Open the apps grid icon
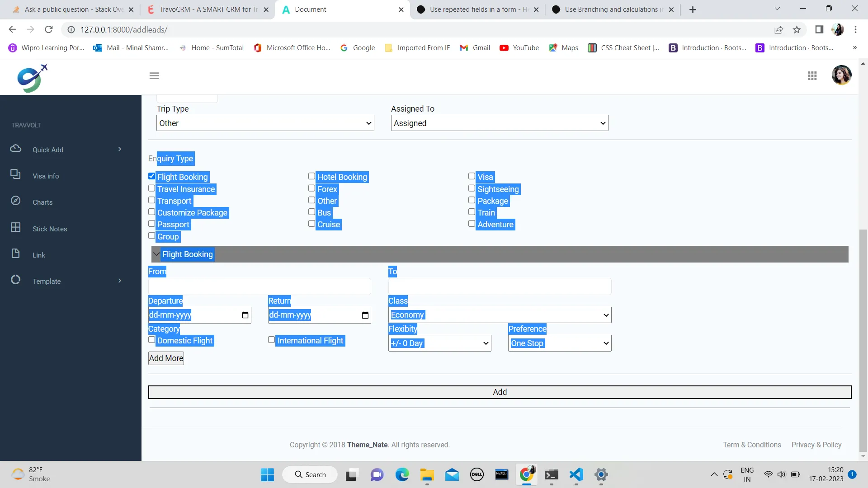Screen dimensions: 868x488 point(812,75)
